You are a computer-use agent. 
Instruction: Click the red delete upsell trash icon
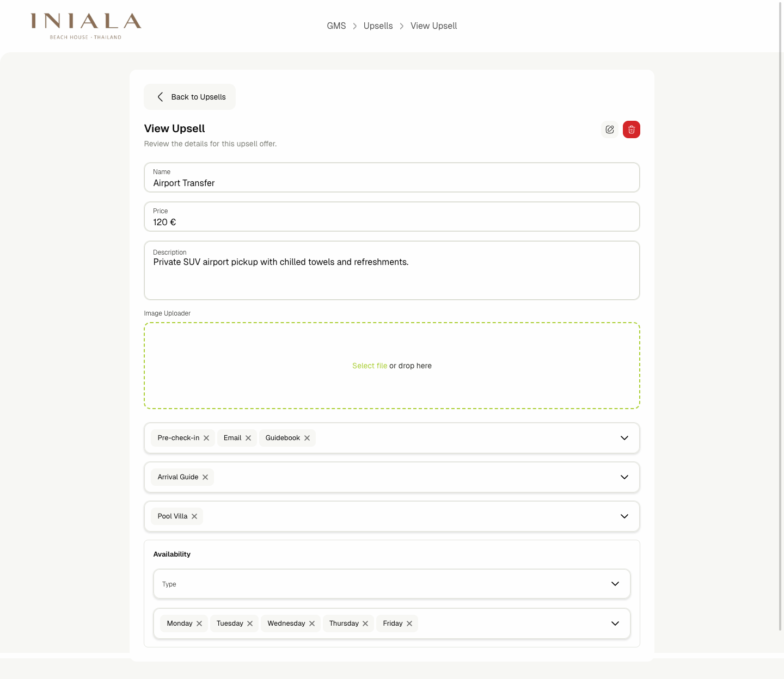pyautogui.click(x=632, y=129)
